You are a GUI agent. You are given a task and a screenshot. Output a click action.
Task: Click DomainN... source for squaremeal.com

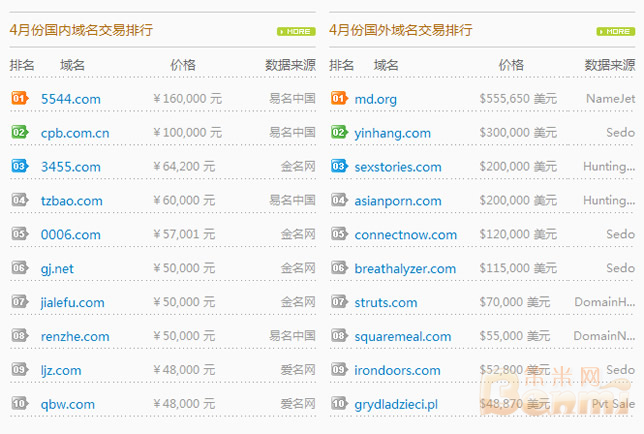coord(604,336)
